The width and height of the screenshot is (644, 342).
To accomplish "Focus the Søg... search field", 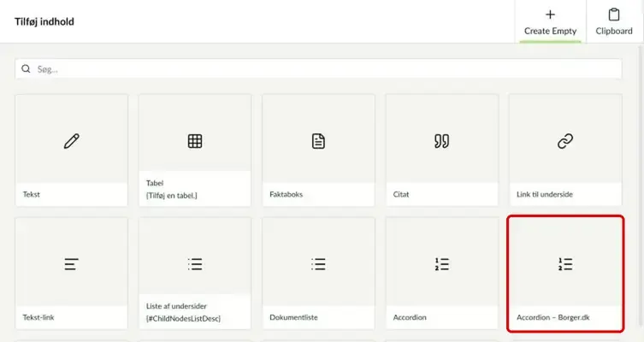I will tap(318, 68).
